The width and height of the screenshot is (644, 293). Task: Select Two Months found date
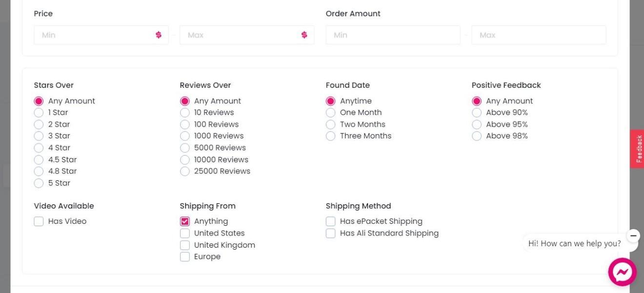[331, 124]
